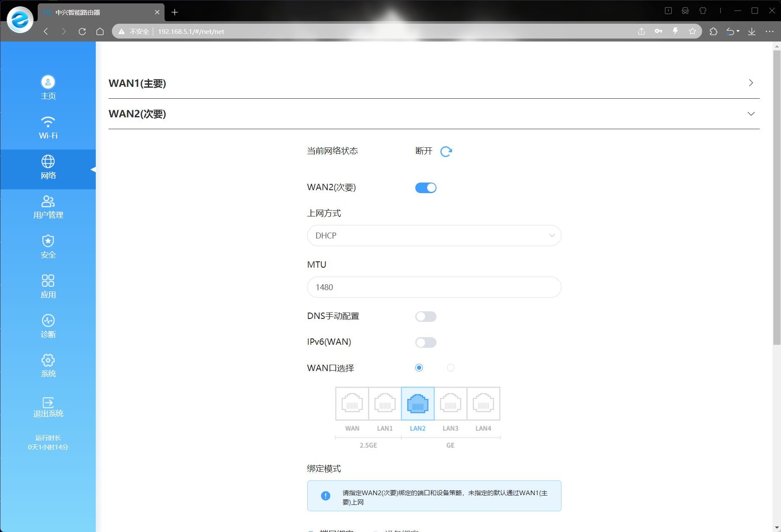Open the 应用 applications section

(48, 286)
